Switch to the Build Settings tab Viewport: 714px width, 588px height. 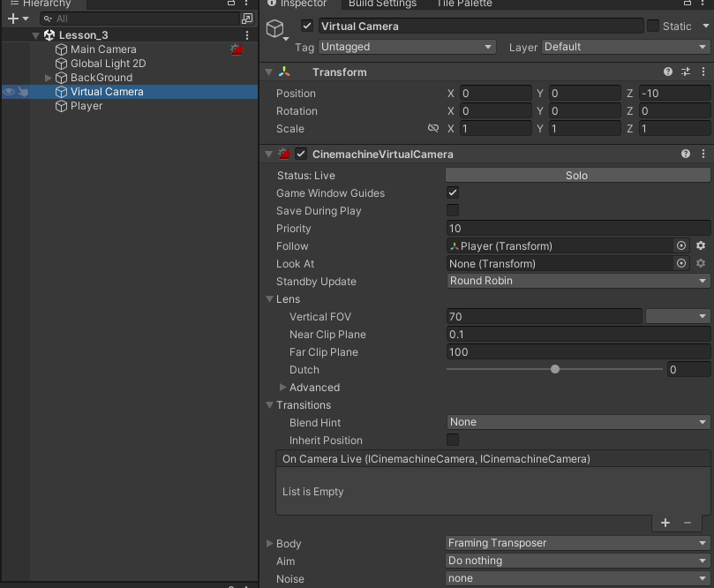382,4
